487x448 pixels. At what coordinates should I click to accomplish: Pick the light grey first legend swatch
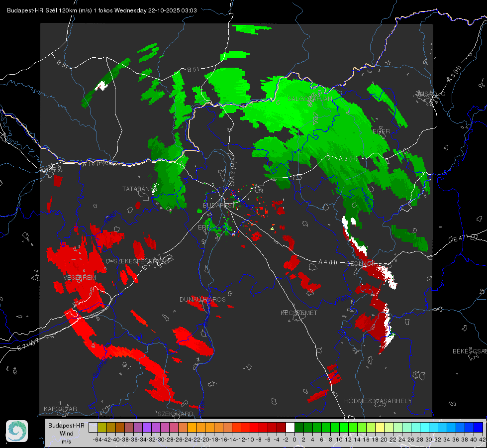click(93, 427)
